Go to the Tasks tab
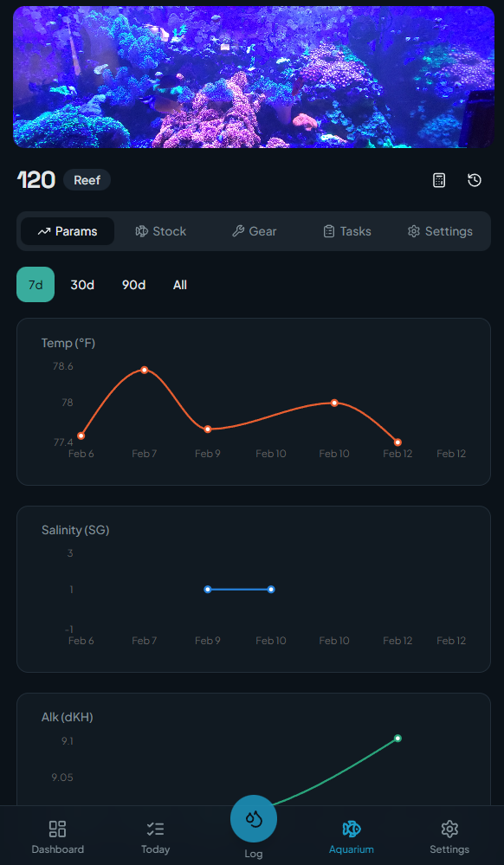Image resolution: width=504 pixels, height=865 pixels. pyautogui.click(x=346, y=231)
